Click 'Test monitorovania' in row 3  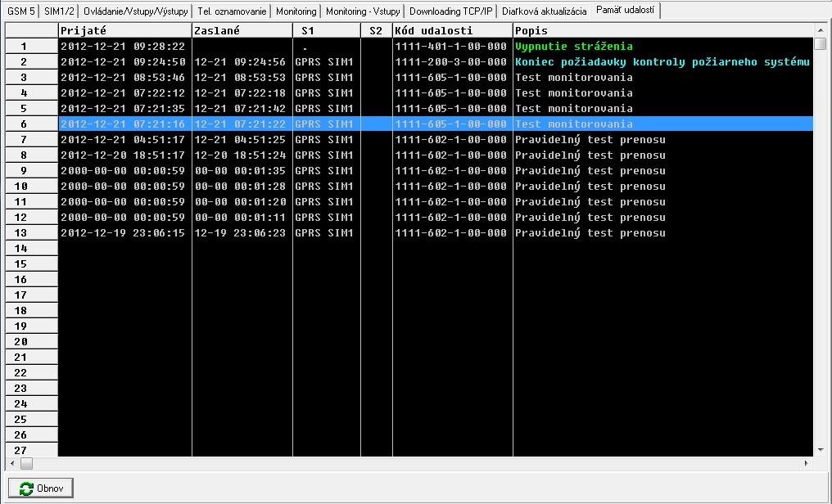coord(573,77)
